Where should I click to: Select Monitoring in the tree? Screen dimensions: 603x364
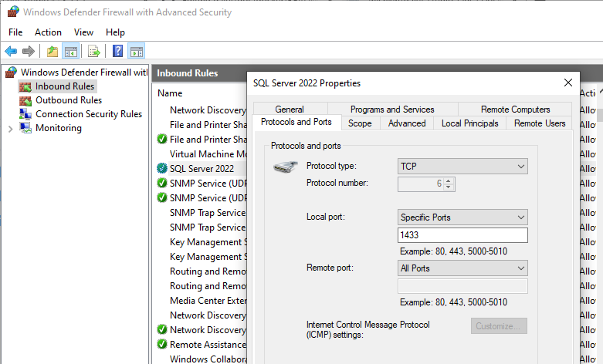coord(59,128)
